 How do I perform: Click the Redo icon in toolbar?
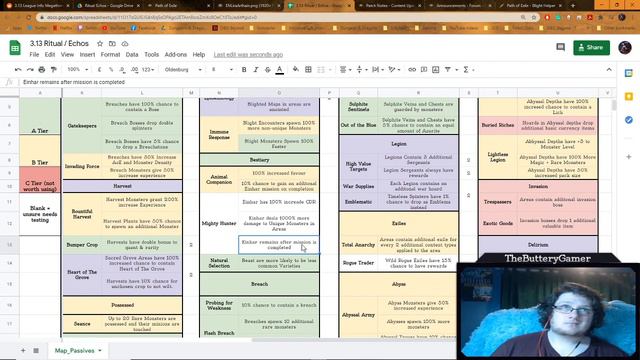[x=30, y=70]
